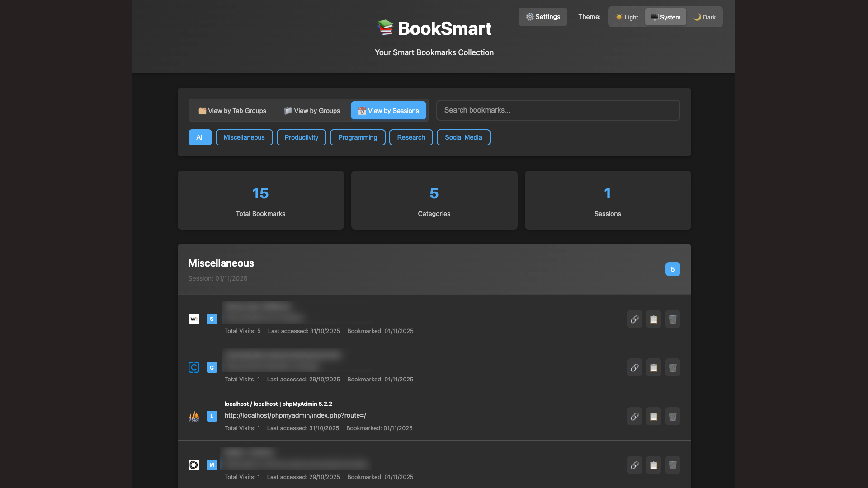Delete the phpMyAdmin localhost bookmark
Viewport: 868px width, 488px height.
[x=672, y=416]
